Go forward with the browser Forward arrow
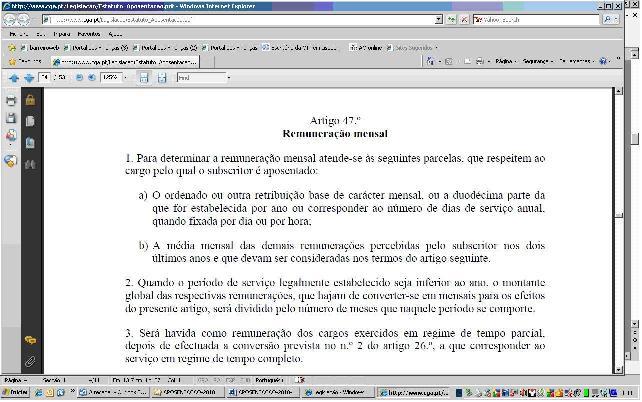This screenshot has height=402, width=642. tap(24, 19)
